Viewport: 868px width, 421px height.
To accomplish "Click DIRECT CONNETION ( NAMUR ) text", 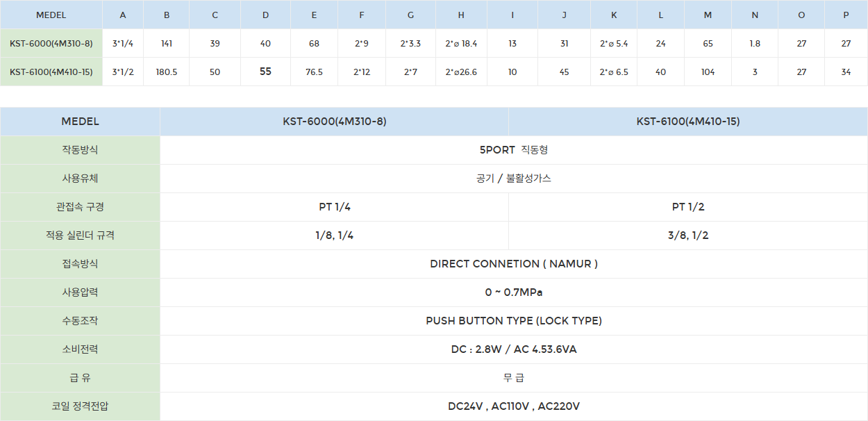I will click(513, 264).
